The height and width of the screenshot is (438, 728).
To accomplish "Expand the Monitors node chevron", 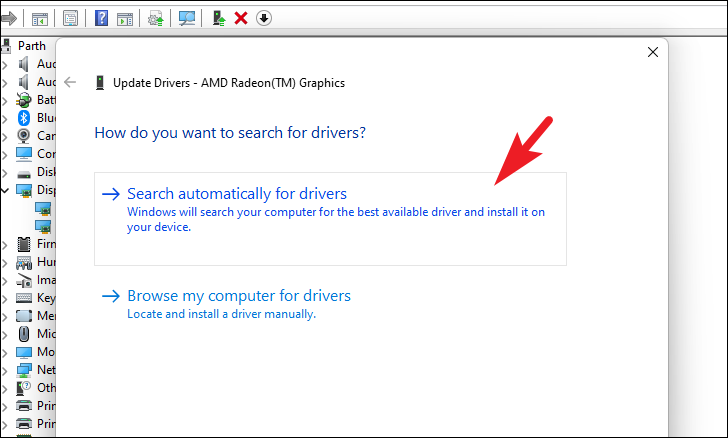I will (x=5, y=353).
